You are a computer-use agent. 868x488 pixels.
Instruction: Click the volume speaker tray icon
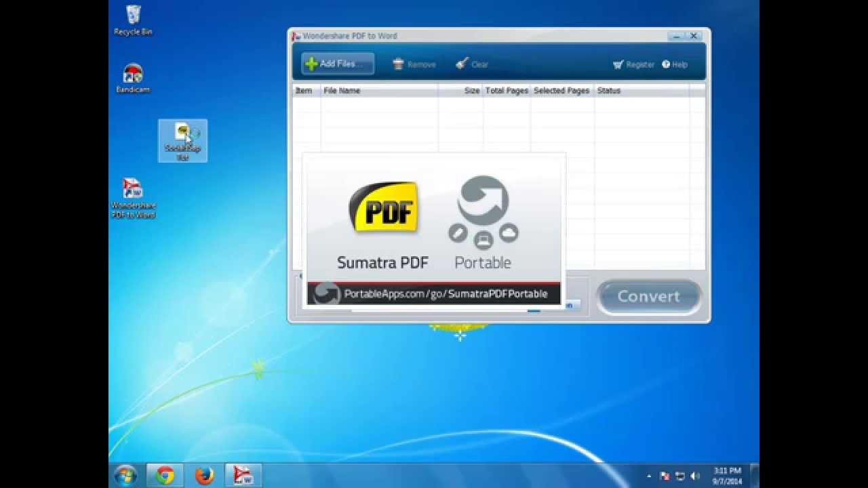(x=695, y=476)
